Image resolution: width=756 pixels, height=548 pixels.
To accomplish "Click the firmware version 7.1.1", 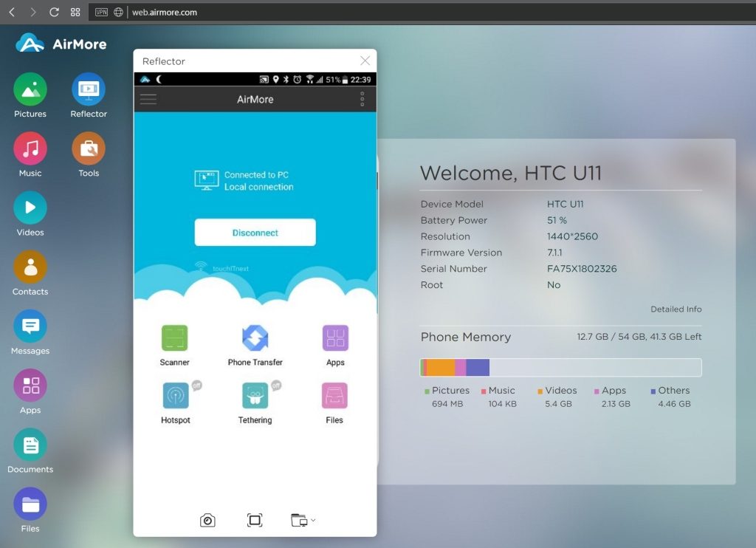I will coord(554,253).
